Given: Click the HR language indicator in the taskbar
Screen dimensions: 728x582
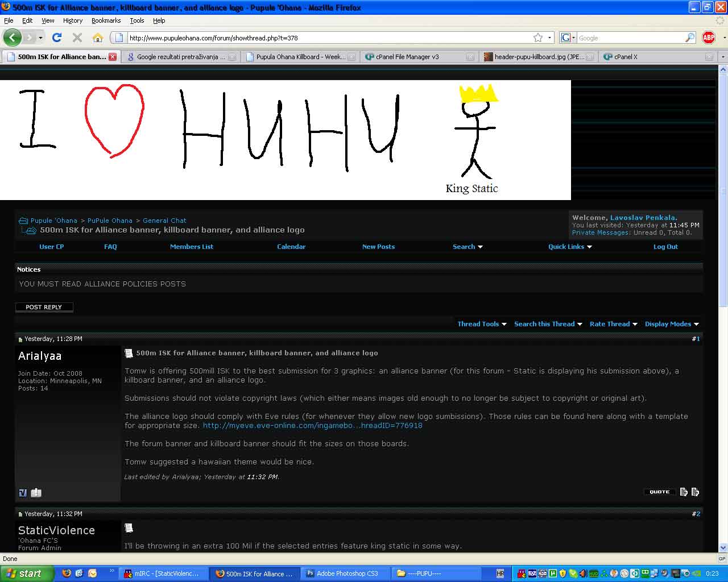Looking at the screenshot, I should point(500,573).
